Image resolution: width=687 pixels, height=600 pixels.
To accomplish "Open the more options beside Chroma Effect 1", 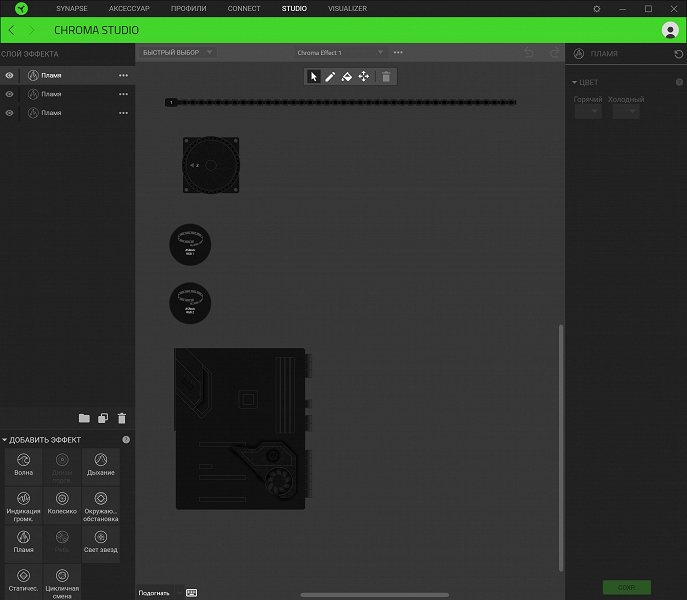I will click(x=398, y=53).
